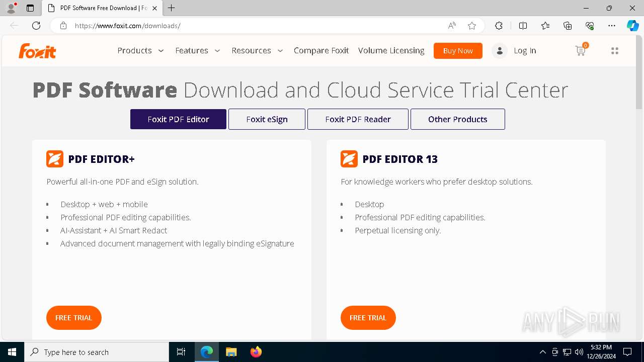The height and width of the screenshot is (362, 644).
Task: Open browser profile icon
Action: click(x=11, y=8)
